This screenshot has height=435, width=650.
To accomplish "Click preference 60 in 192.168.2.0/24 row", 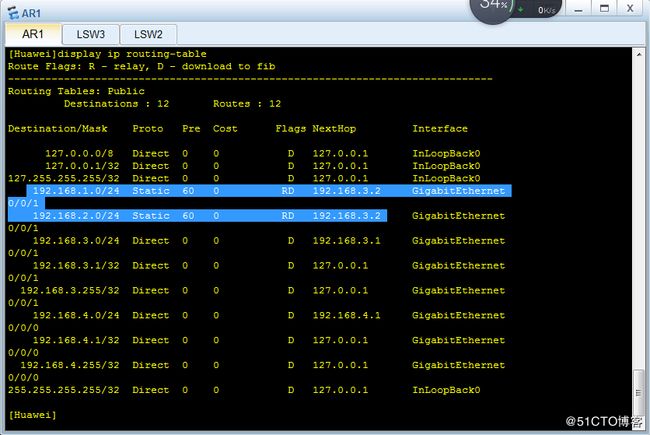I will coord(188,216).
